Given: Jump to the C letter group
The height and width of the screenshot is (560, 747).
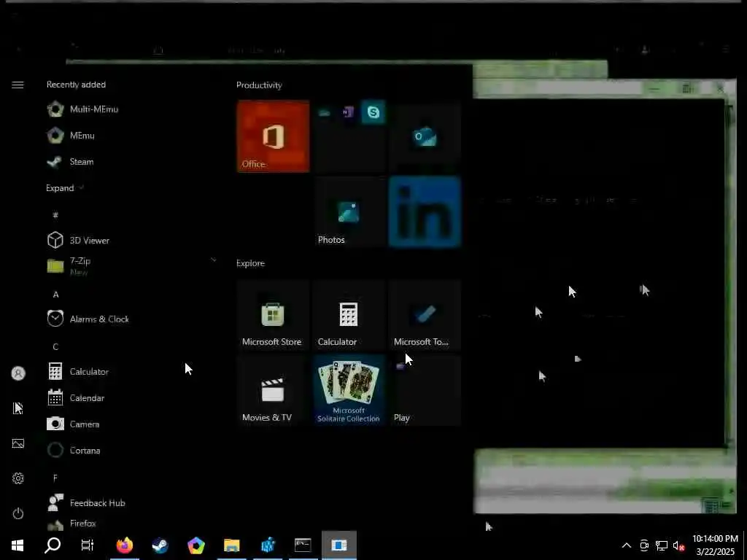Looking at the screenshot, I should (55, 347).
